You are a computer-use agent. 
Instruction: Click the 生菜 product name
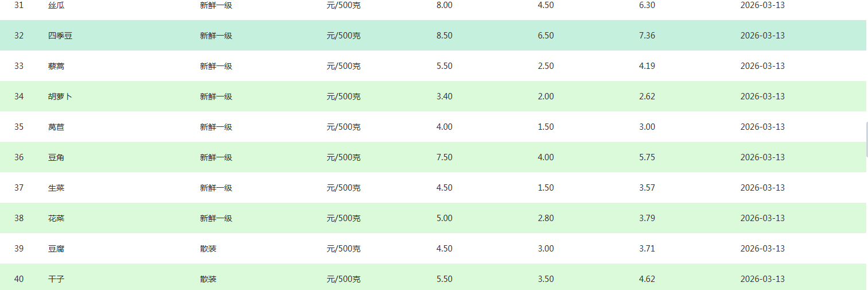coord(56,188)
